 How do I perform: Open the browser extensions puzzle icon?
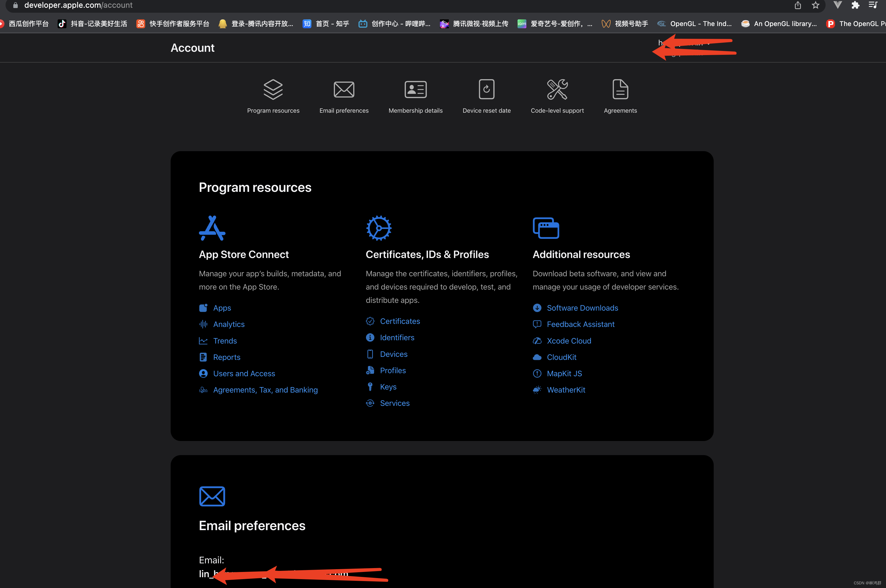(855, 5)
